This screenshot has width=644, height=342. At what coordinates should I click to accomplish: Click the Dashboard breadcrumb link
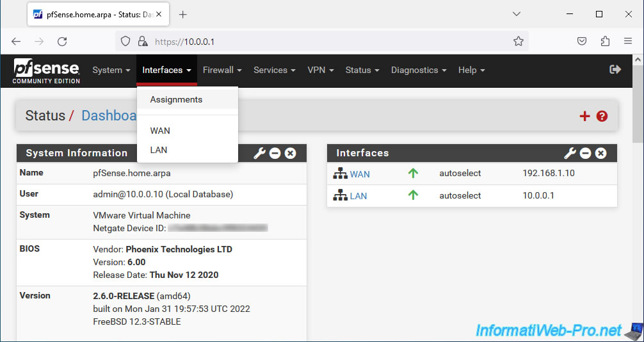(109, 115)
